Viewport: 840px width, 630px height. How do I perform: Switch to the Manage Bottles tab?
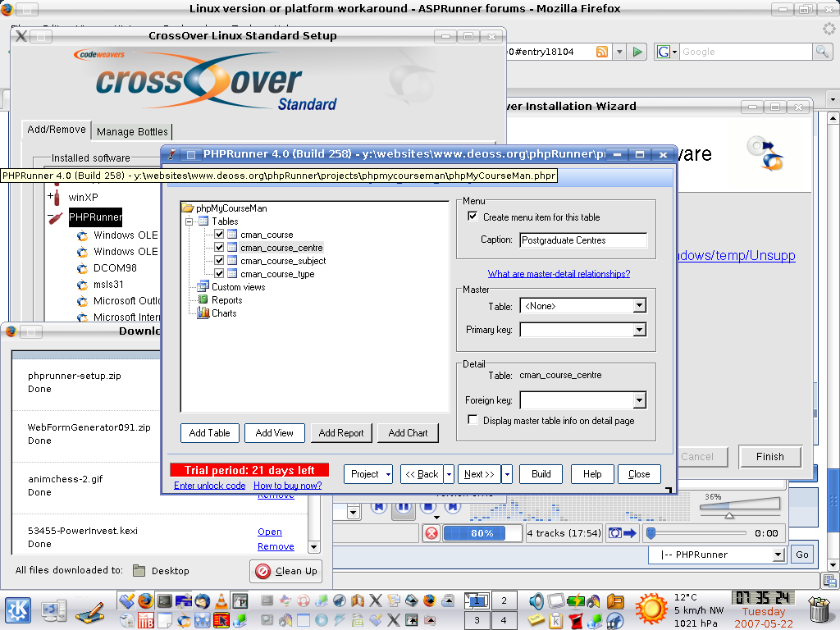coord(132,132)
